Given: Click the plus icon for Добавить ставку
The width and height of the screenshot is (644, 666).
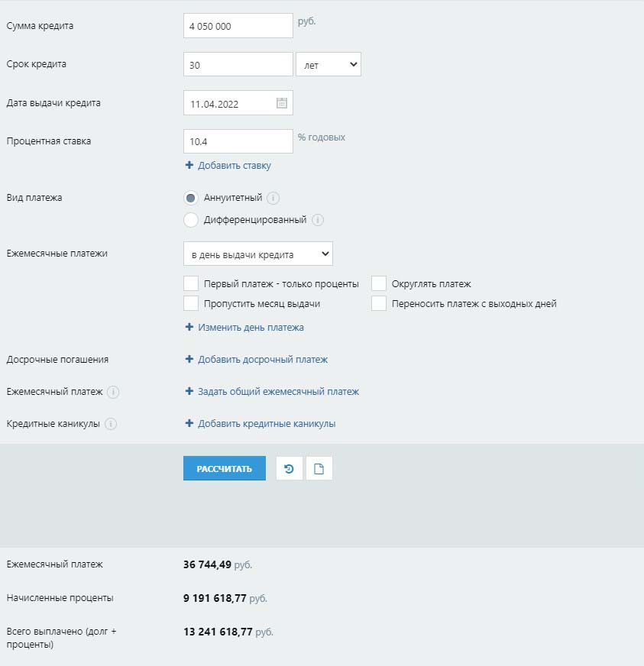Looking at the screenshot, I should tap(189, 166).
